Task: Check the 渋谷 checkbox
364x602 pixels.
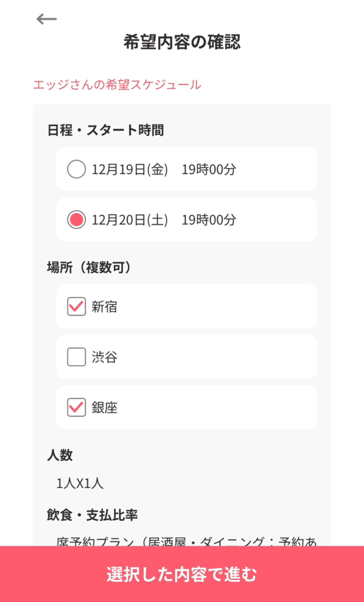Action: coord(76,357)
